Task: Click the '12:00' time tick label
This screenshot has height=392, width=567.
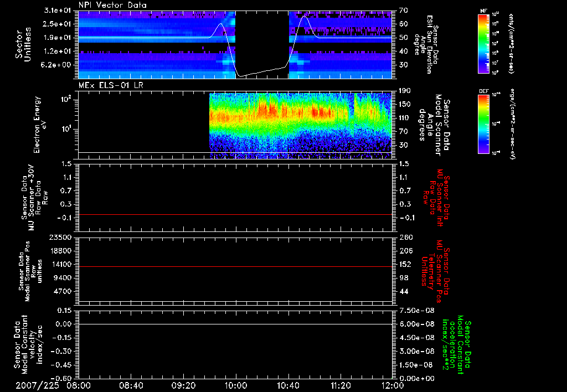Action: 393,385
